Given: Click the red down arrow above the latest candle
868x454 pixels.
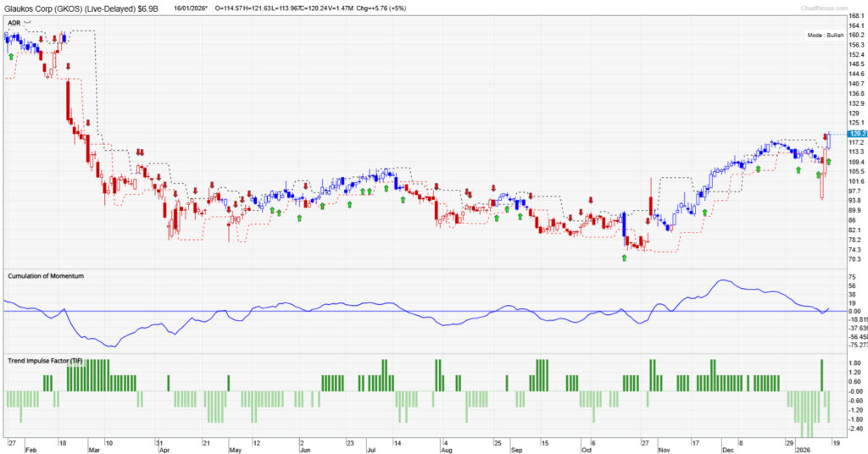Looking at the screenshot, I should pos(825,137).
